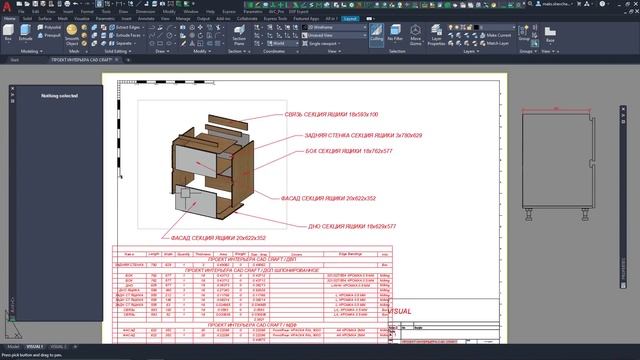Switch to the Surface ribbon tab
This screenshot has height=360, width=640.
(45, 19)
